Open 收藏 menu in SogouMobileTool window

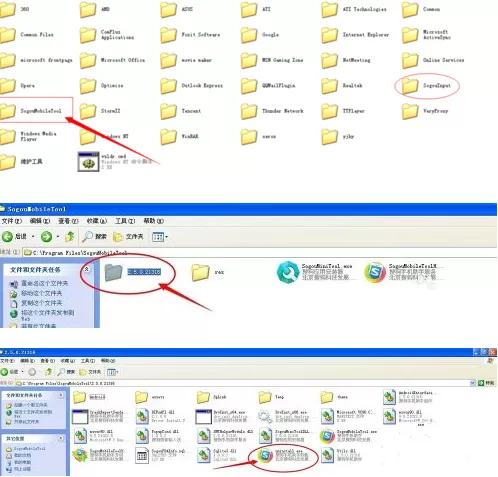pos(97,221)
